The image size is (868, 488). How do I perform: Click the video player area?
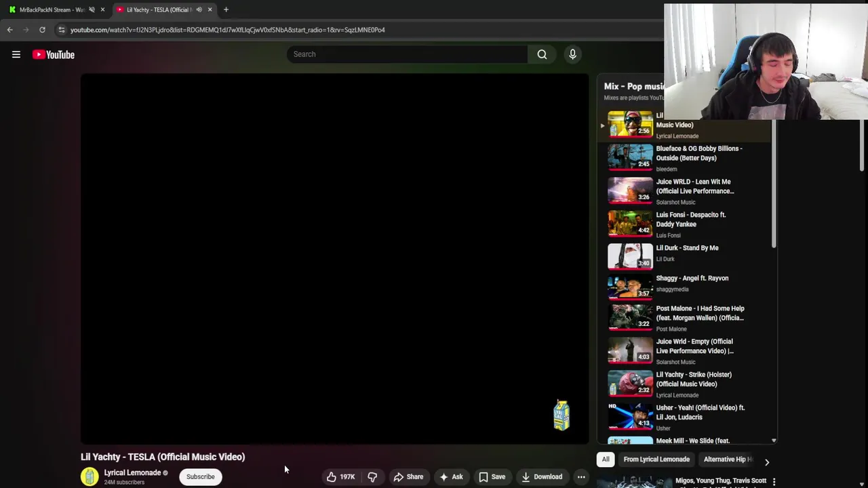click(x=334, y=258)
